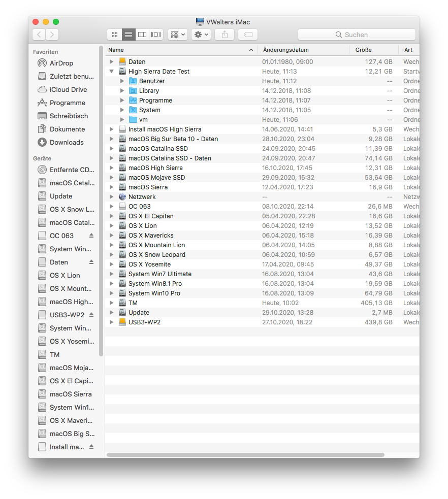Click the sidebar vertical scrollbar
The image size is (448, 499).
101,201
